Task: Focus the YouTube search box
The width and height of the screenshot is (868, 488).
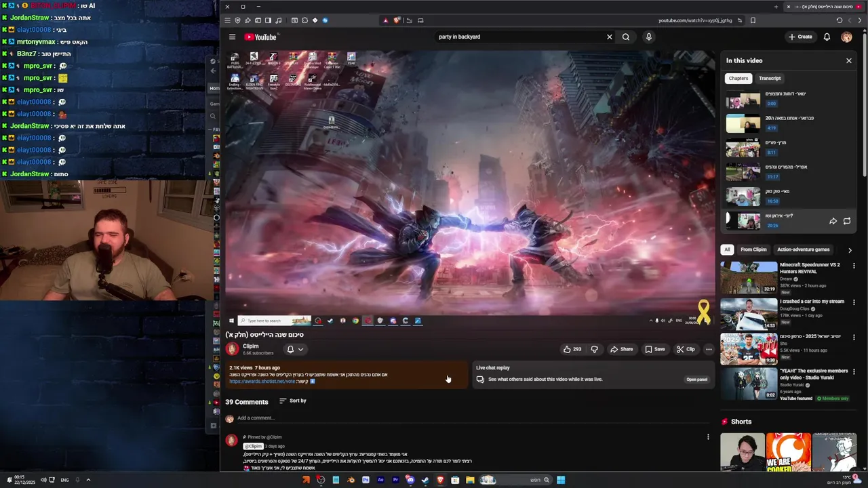Action: pyautogui.click(x=519, y=37)
